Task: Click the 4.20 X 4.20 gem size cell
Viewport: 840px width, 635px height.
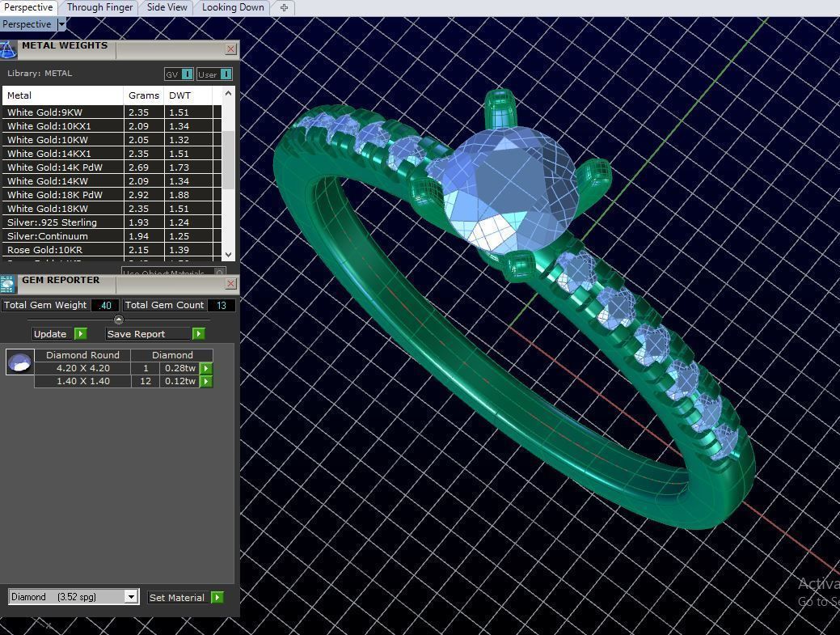Action: tap(83, 369)
